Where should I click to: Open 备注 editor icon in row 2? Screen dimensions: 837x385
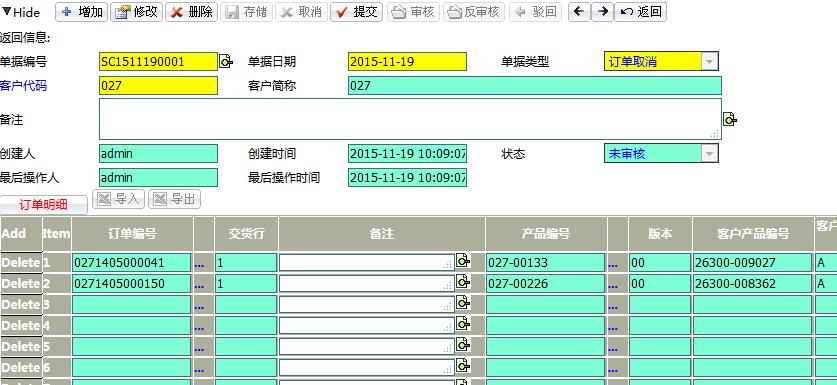click(463, 281)
